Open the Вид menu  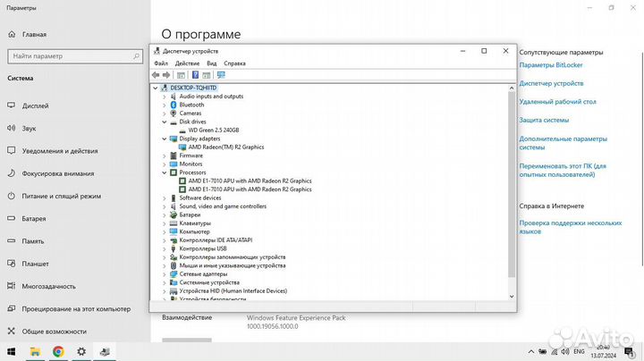pos(211,63)
